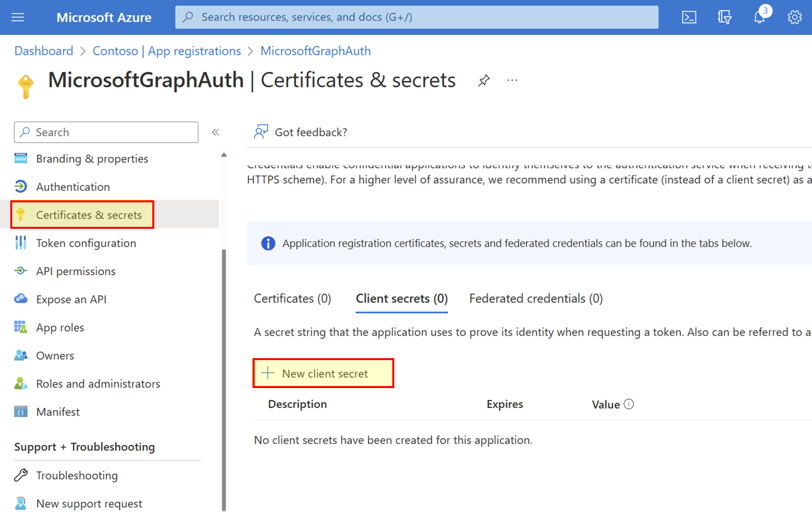Click the info icon next to Value
Screen dimensions: 812x512
(629, 404)
